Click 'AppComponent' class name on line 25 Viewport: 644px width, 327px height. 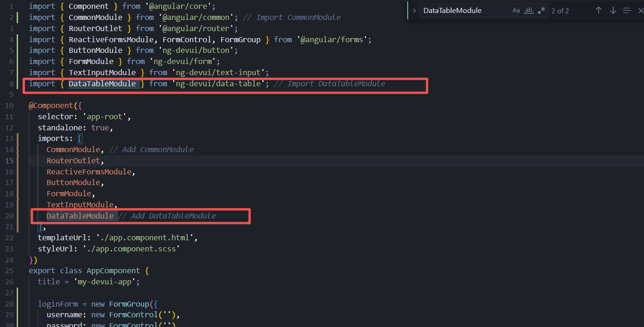point(114,270)
